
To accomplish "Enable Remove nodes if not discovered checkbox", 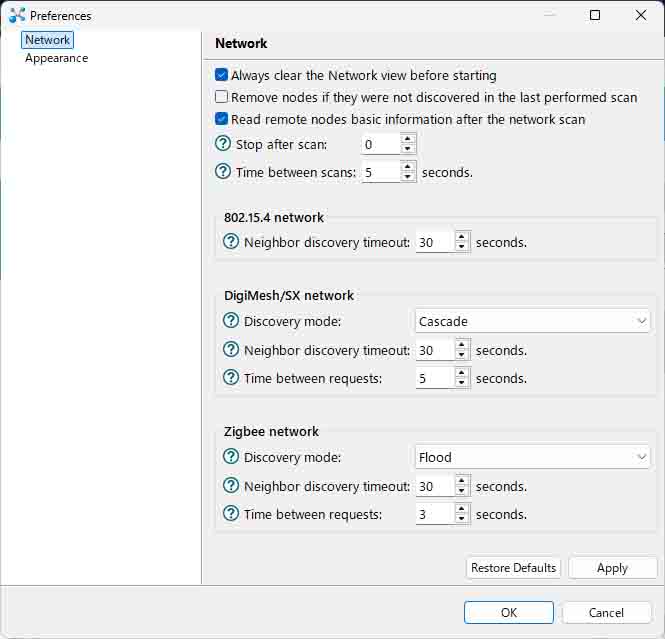I will click(221, 97).
